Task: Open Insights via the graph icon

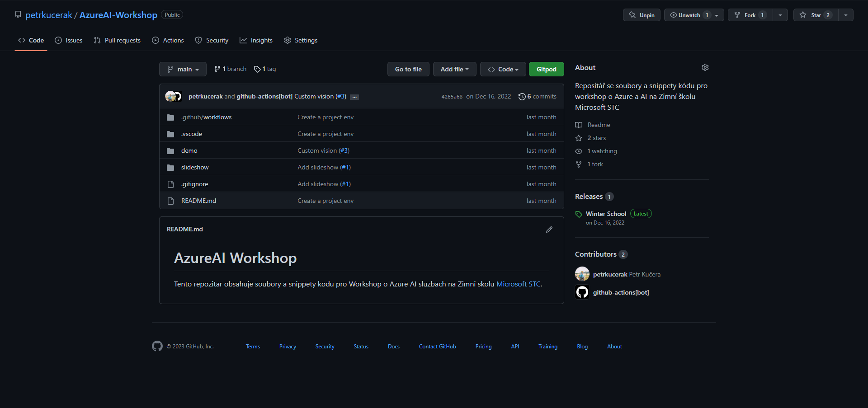Action: [243, 40]
